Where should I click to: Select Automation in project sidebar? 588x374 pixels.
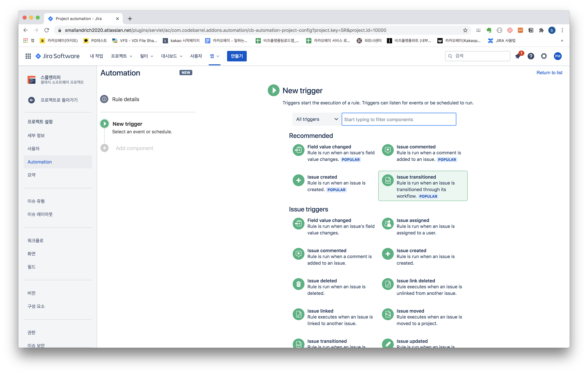[40, 162]
